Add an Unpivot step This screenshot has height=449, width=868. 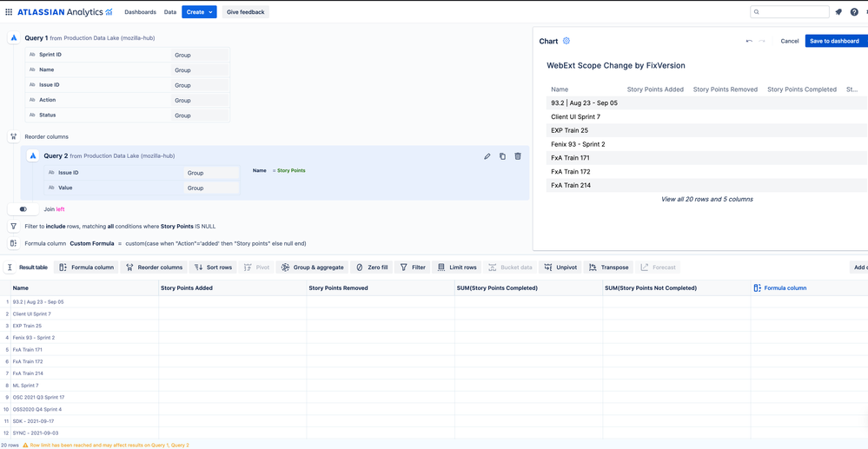click(x=560, y=267)
